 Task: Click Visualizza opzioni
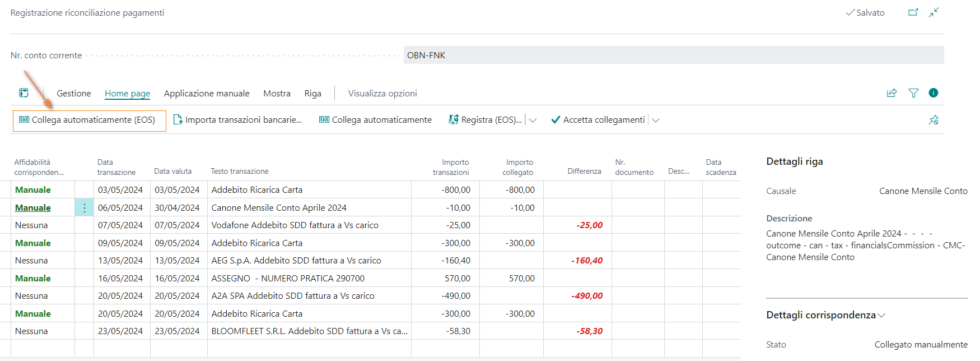(382, 94)
